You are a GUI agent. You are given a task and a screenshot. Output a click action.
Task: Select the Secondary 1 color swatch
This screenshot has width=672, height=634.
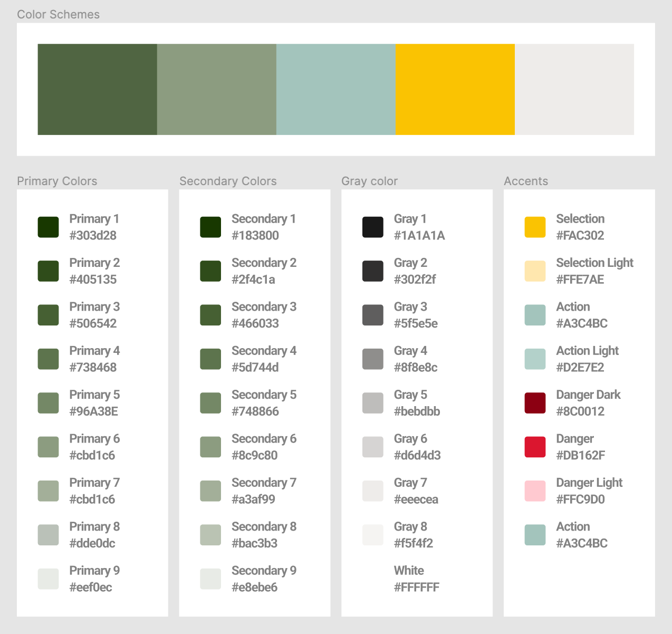click(x=210, y=227)
